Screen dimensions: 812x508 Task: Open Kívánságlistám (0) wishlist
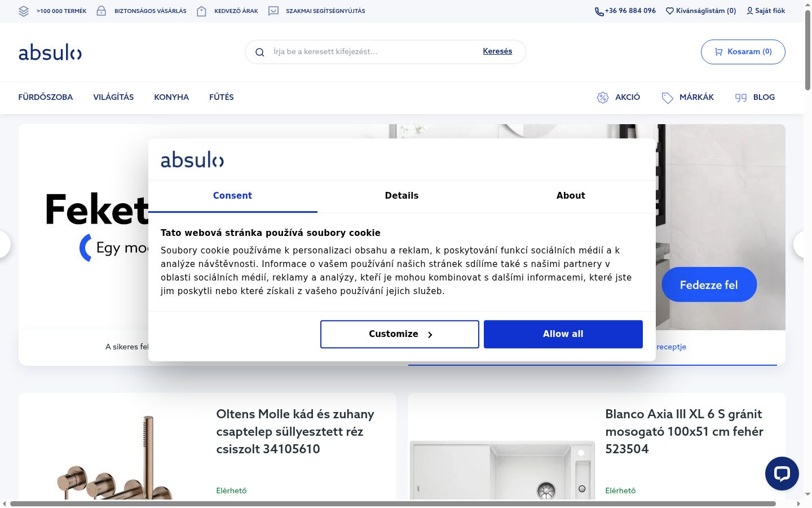click(701, 11)
